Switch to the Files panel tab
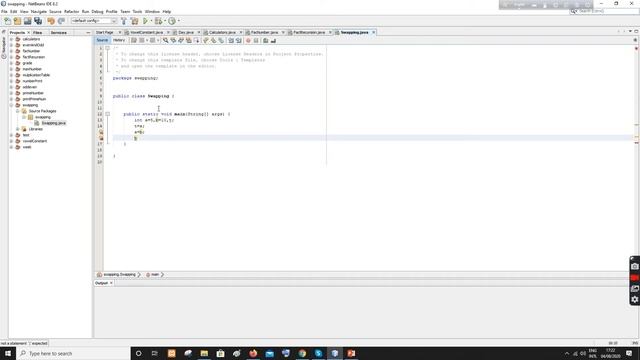This screenshot has height=360, width=640. (x=38, y=33)
